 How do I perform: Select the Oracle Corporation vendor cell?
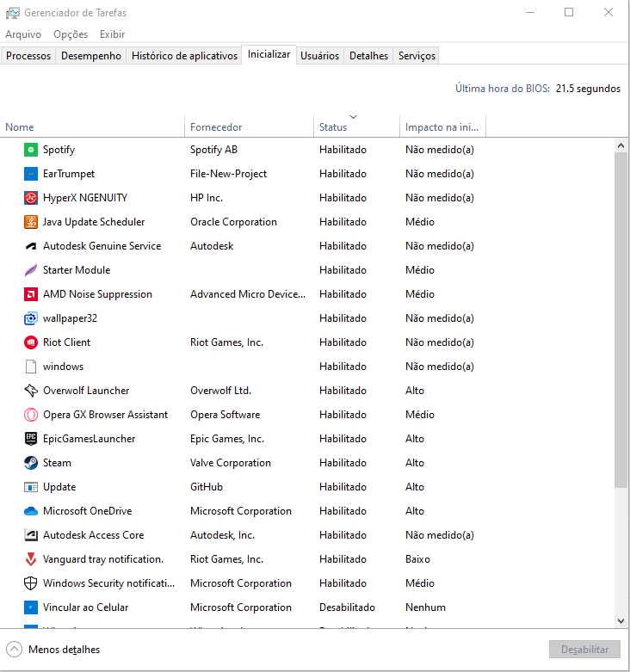pos(233,222)
